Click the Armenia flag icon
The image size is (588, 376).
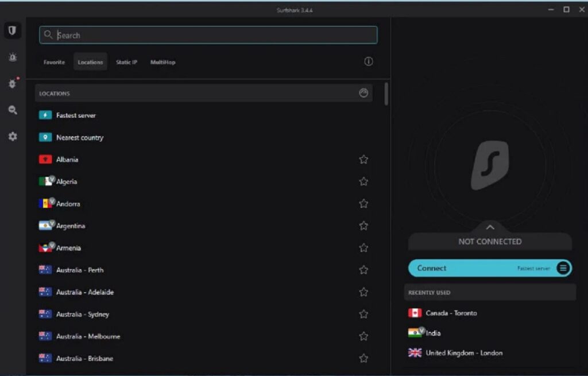point(45,248)
